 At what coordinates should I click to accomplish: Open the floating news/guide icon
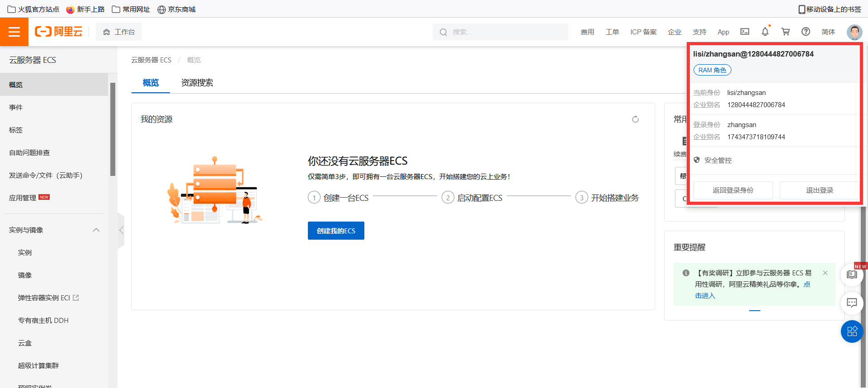852,275
